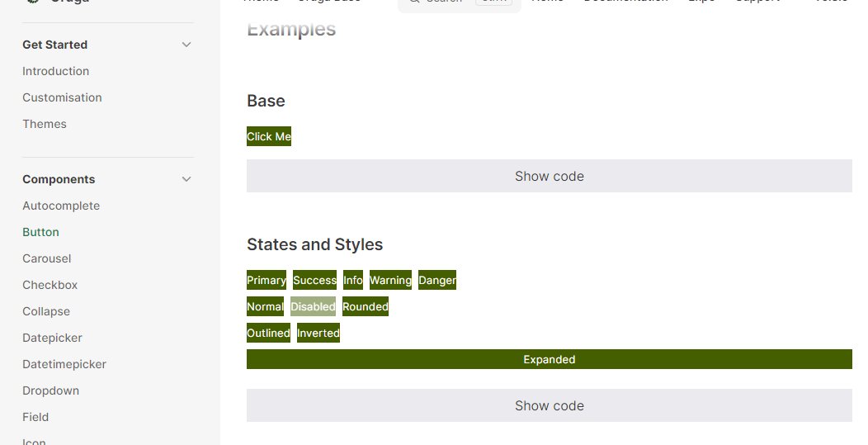Click the Warning button
The height and width of the screenshot is (445, 868).
(x=390, y=280)
